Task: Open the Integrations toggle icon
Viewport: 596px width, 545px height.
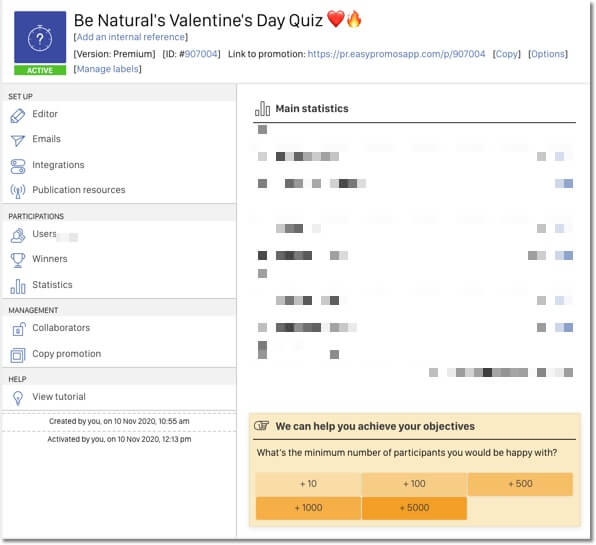Action: point(17,166)
